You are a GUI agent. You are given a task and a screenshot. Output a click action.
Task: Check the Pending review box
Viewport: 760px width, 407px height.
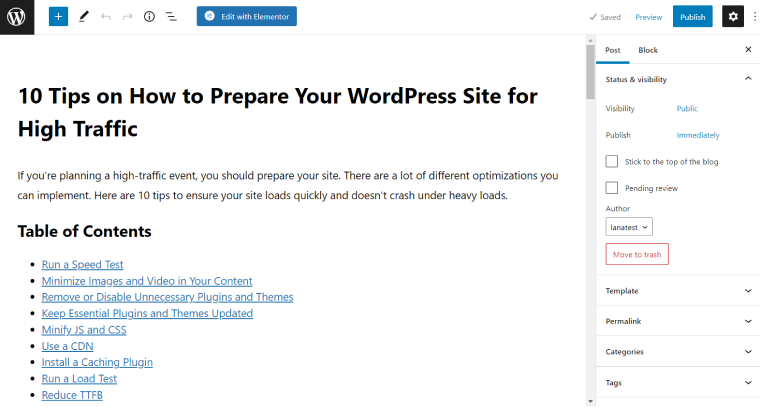coord(612,188)
